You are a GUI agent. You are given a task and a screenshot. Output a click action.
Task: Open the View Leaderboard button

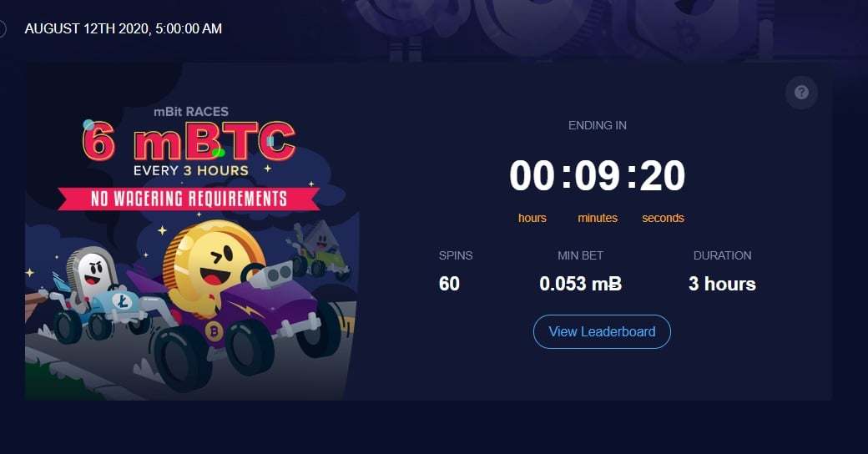click(x=602, y=331)
